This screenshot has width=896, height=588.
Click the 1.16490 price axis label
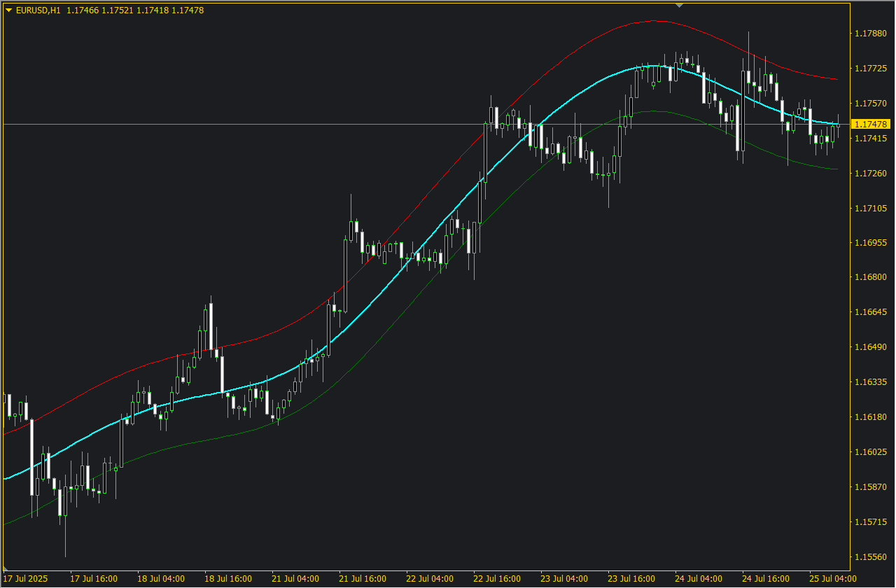tap(870, 348)
